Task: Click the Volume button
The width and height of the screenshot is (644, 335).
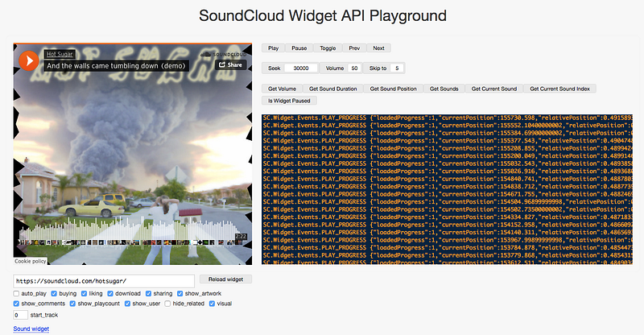Action: pyautogui.click(x=335, y=68)
